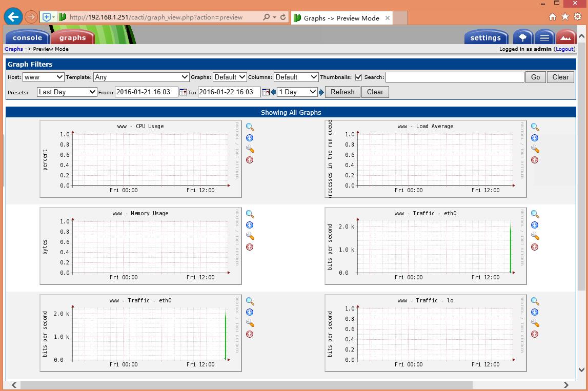Go back with the browser back arrow
588x391 pixels.
pos(13,17)
